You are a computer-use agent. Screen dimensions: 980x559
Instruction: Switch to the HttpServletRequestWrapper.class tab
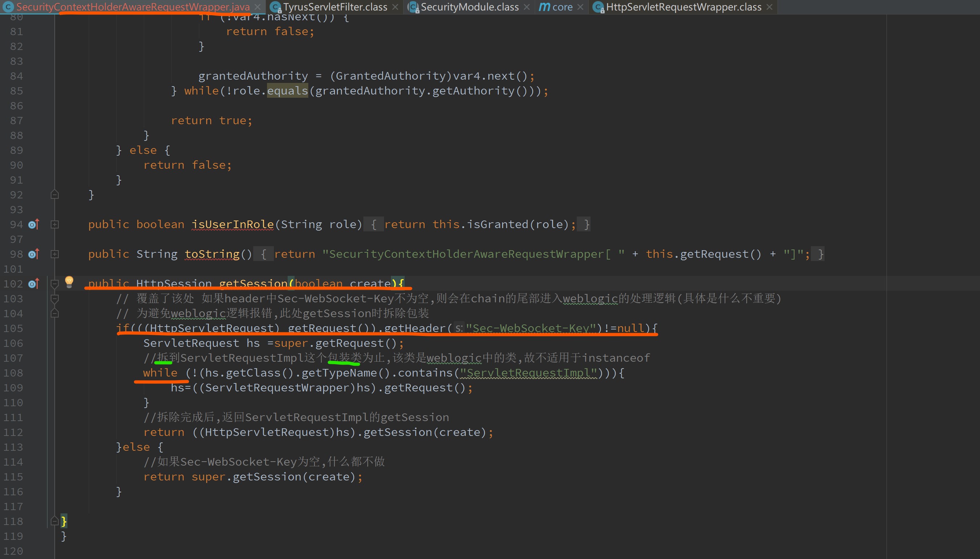(x=683, y=7)
